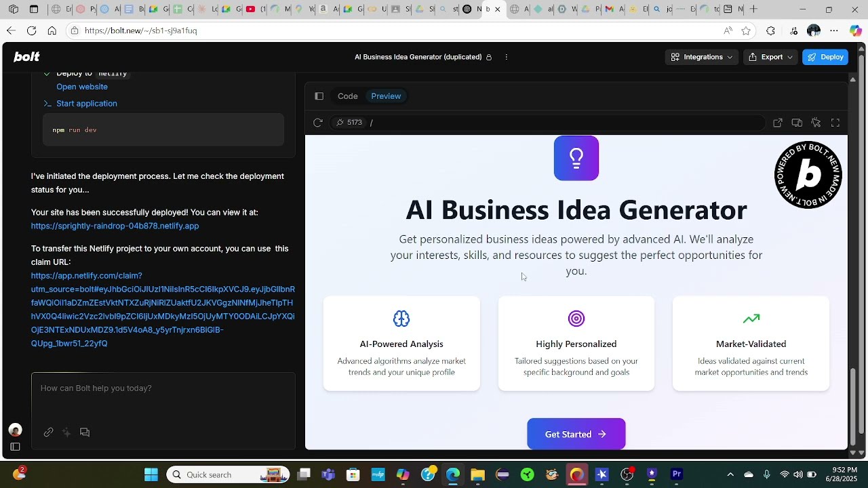Click the AI Business Idea Generator heading
Viewport: 868px width, 488px height.
coord(576,210)
